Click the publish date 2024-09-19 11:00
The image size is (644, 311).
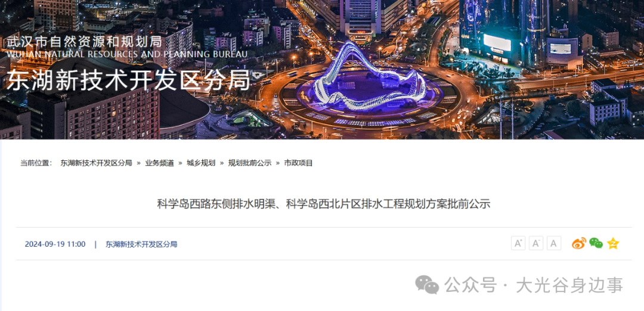click(55, 244)
